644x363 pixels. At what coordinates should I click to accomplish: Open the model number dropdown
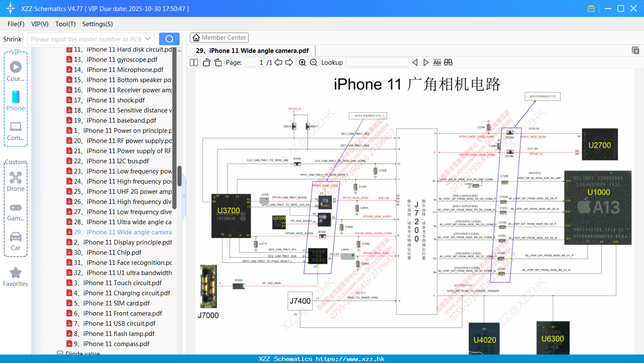pos(148,39)
